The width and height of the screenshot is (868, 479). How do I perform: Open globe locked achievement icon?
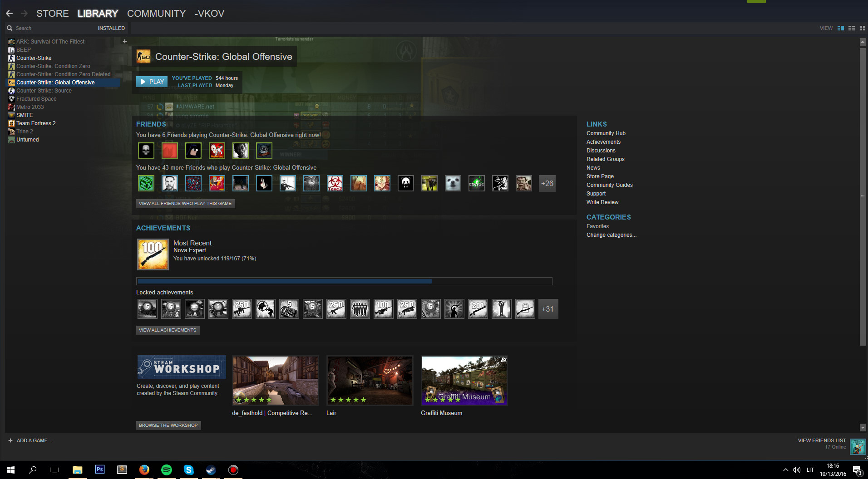pyautogui.click(x=265, y=309)
